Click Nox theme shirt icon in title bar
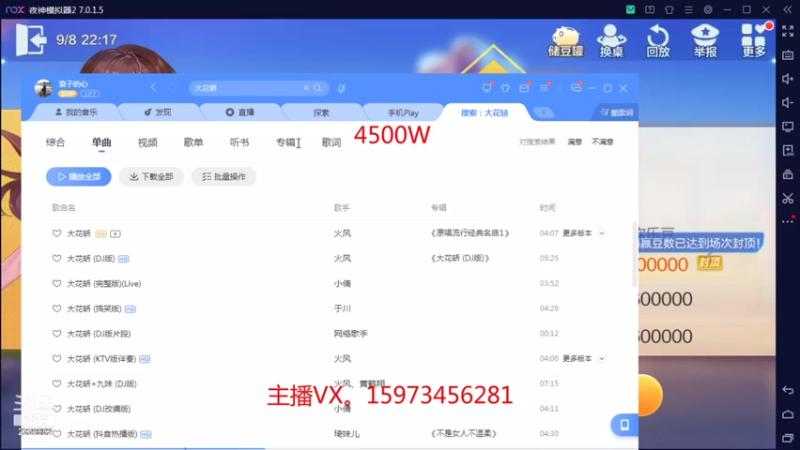 point(669,10)
